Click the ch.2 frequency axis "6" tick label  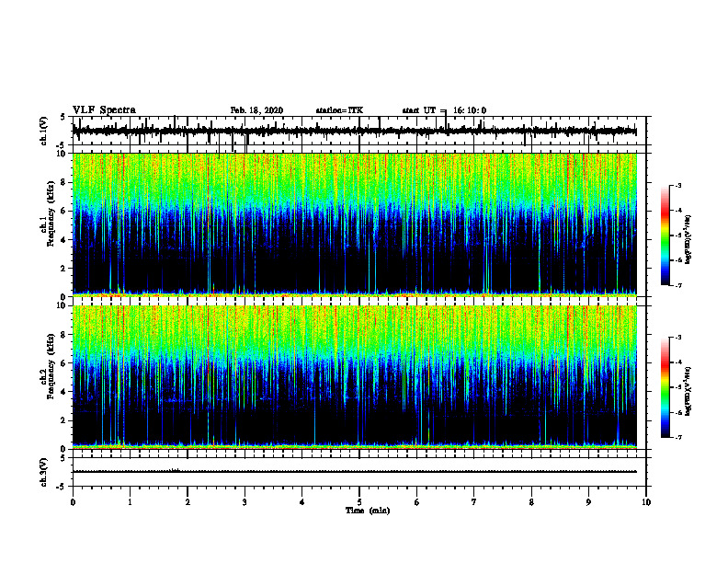coord(64,363)
